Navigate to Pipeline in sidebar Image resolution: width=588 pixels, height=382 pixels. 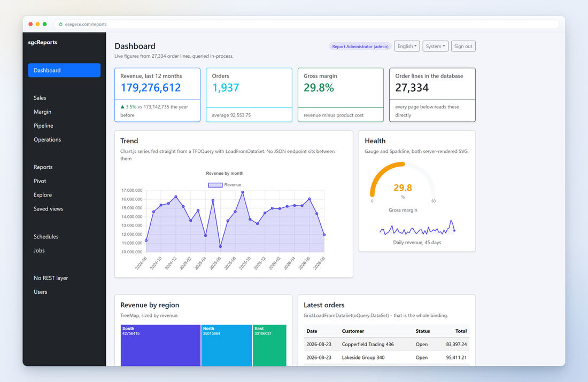pos(43,126)
